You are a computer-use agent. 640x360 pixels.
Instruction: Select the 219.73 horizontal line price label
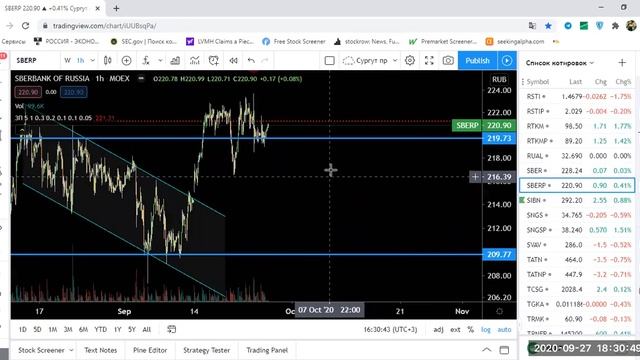pos(499,138)
